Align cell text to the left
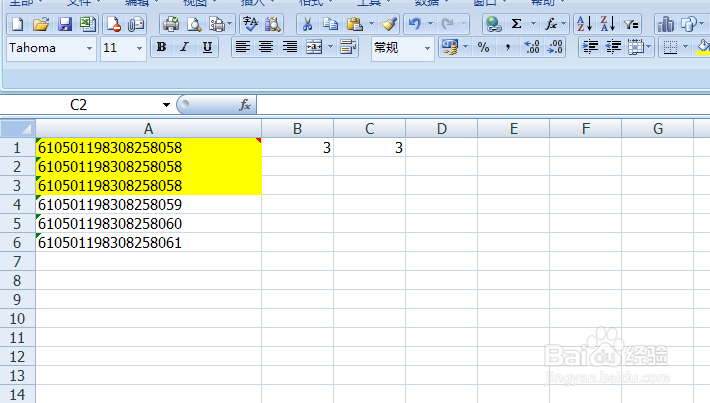This screenshot has width=710, height=403. coord(243,47)
